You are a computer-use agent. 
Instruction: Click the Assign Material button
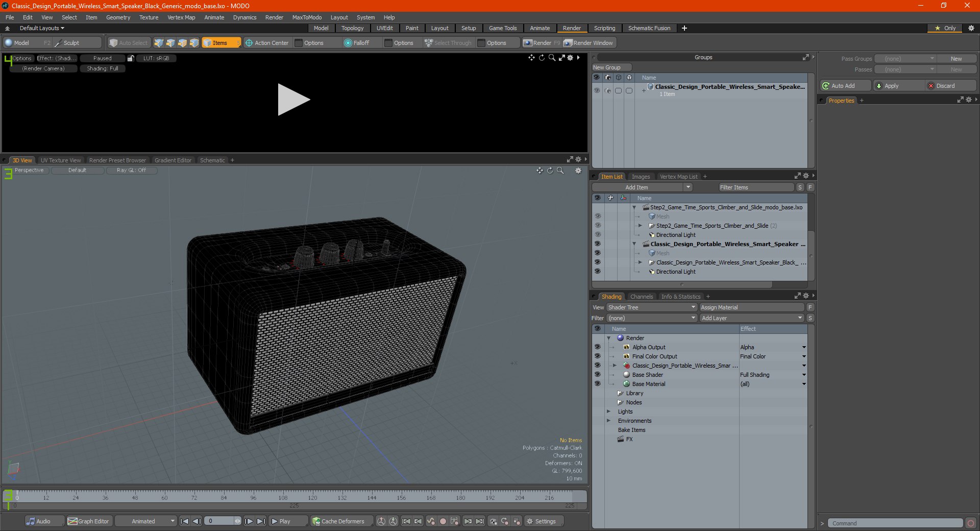coord(751,307)
